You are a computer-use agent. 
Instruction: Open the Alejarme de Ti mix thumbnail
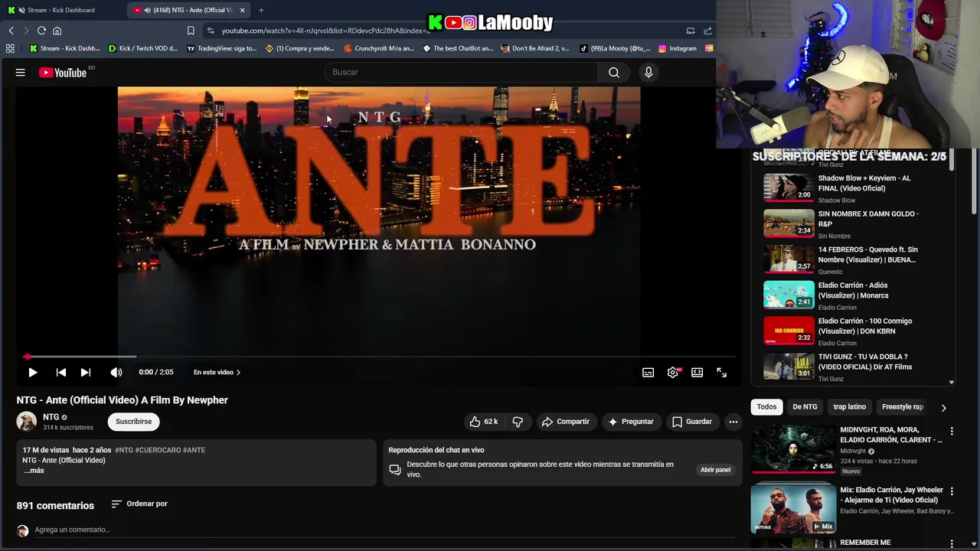[793, 509]
